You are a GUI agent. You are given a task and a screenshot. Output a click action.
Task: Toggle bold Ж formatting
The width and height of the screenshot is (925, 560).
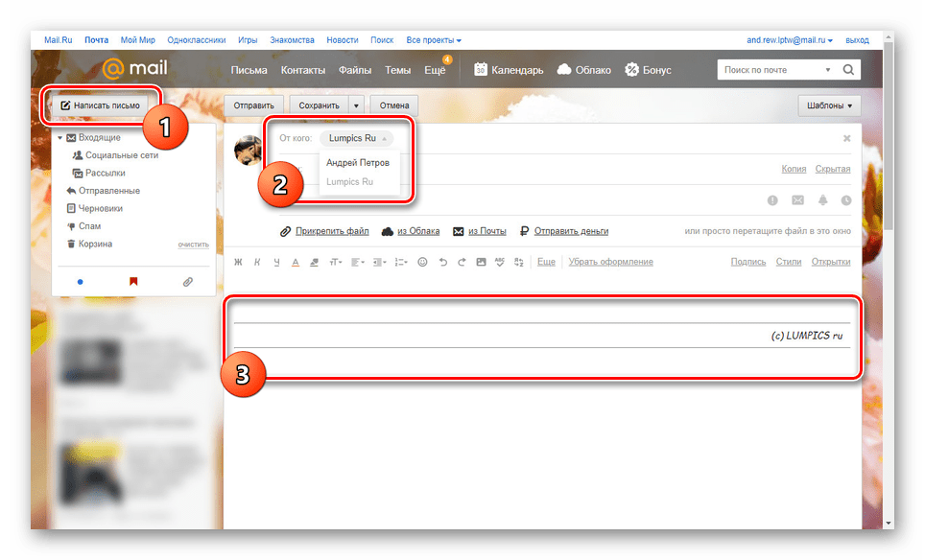[239, 262]
